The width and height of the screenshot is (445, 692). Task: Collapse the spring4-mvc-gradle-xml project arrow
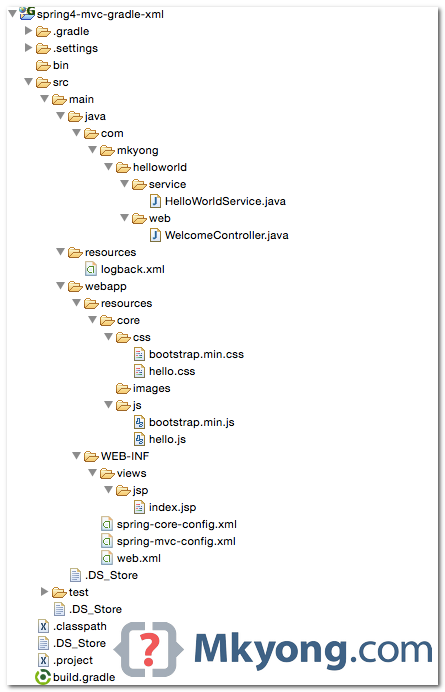pos(12,14)
